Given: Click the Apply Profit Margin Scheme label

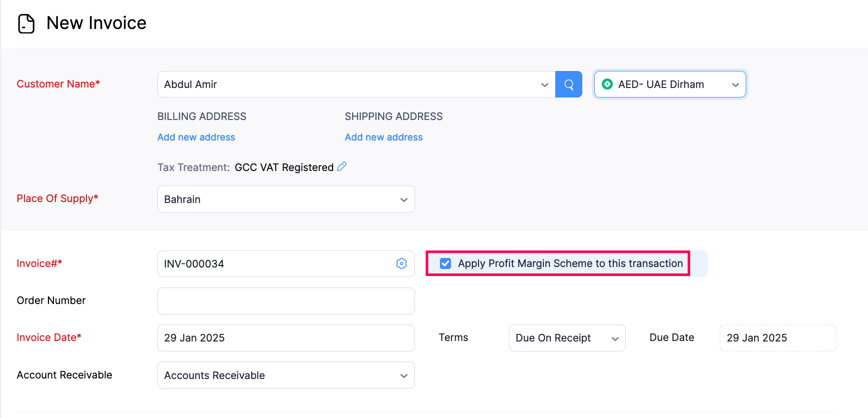Looking at the screenshot, I should 570,263.
